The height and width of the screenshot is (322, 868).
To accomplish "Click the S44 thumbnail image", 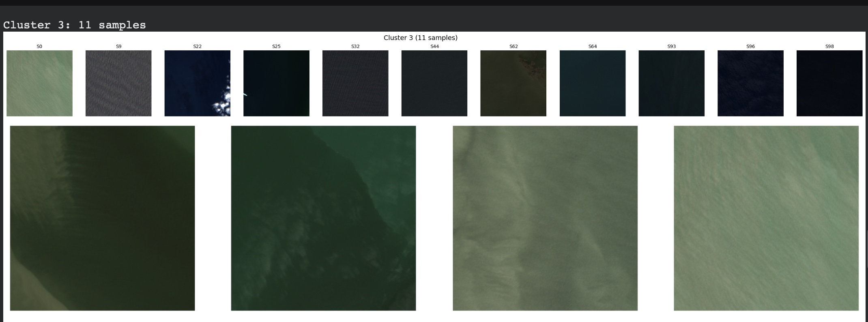I will 434,83.
